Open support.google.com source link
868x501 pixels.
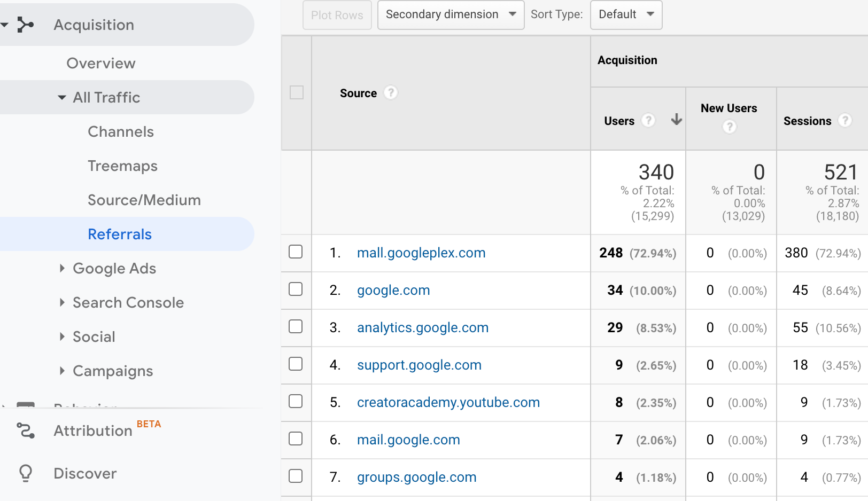click(419, 365)
